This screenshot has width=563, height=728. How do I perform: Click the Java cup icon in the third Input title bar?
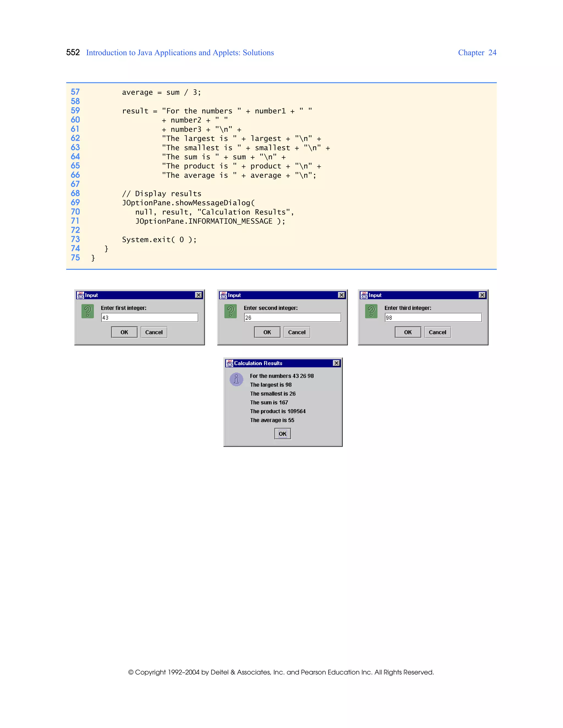(364, 295)
